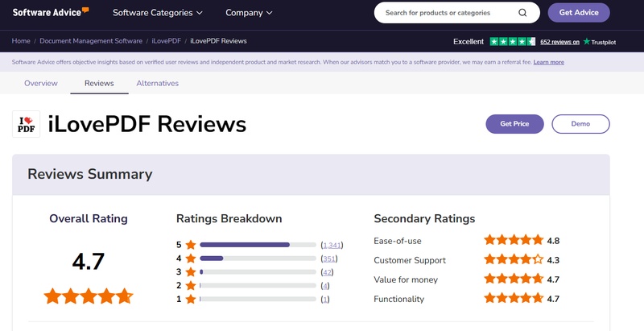644x331 pixels.
Task: Click the Software Advice logo
Action: tap(51, 12)
